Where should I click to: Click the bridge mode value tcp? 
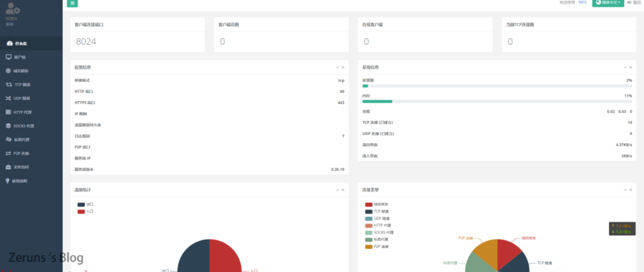(341, 80)
